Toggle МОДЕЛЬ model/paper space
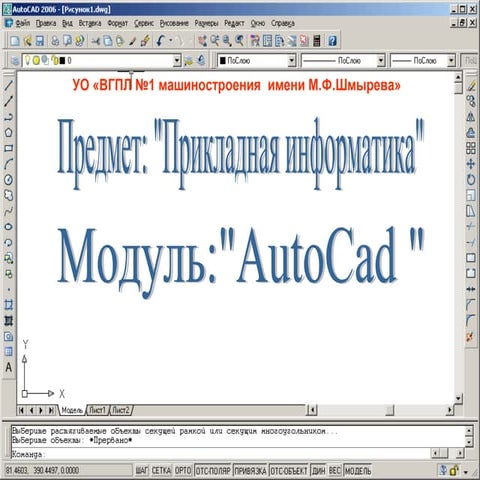Image resolution: width=480 pixels, height=480 pixels. tap(357, 470)
